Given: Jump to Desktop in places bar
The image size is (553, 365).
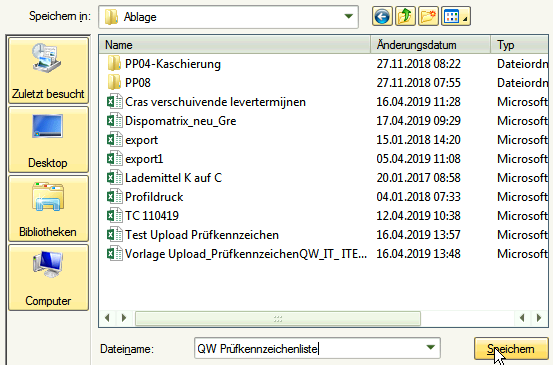Looking at the screenshot, I should [x=48, y=139].
